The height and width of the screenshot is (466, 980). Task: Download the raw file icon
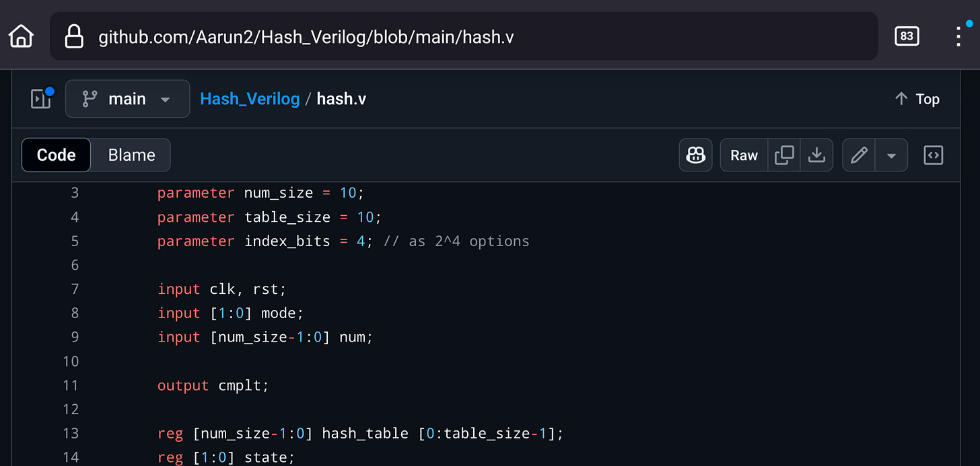(816, 155)
